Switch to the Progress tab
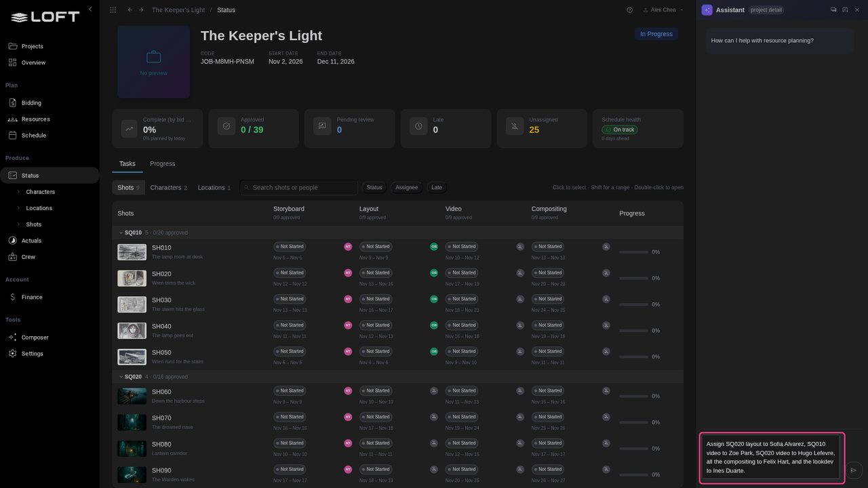Viewport: 868px width, 488px height. tap(163, 163)
